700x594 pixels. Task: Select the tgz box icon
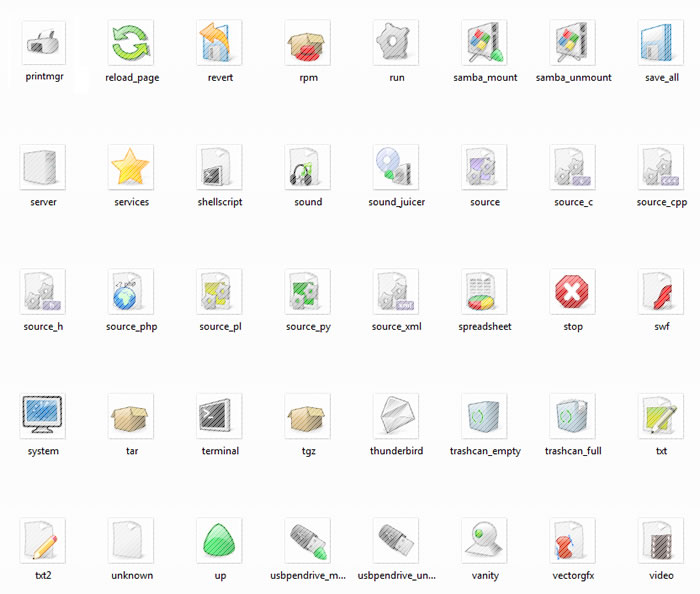(308, 416)
